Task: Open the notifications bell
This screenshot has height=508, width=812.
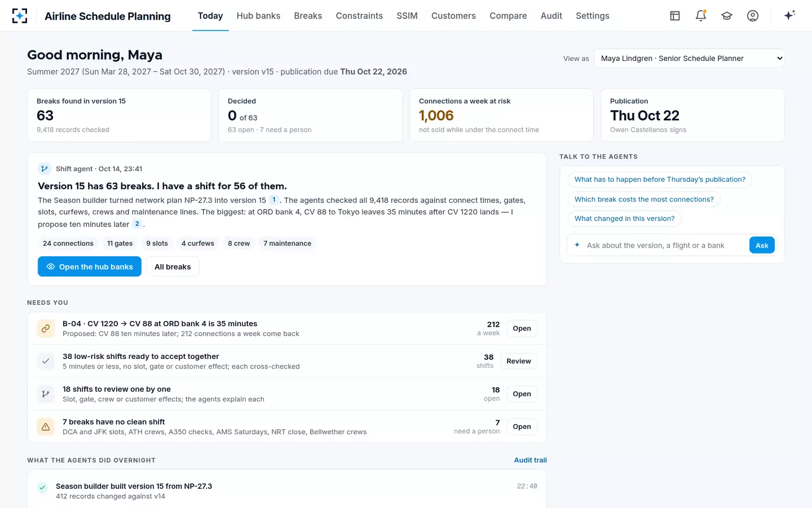Action: coord(701,16)
